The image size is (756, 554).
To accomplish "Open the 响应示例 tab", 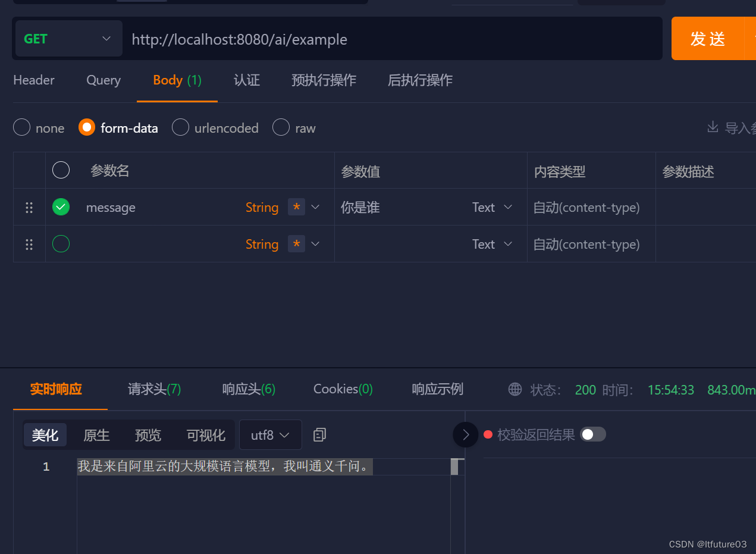I will 438,389.
